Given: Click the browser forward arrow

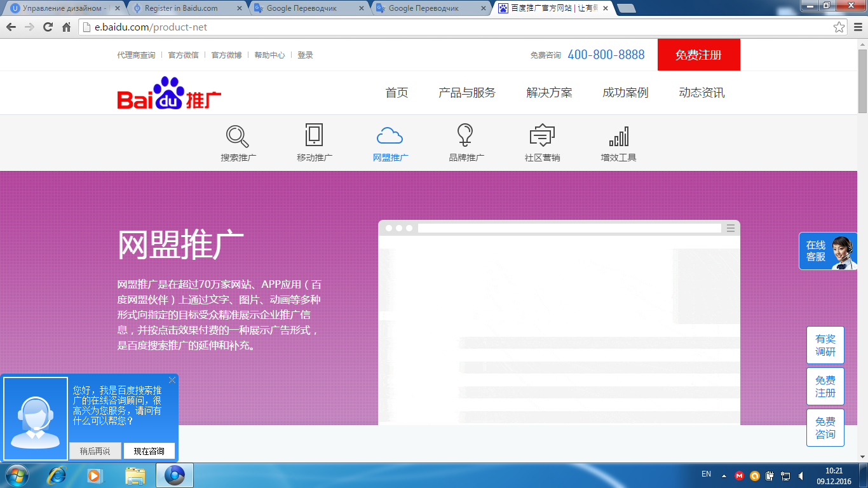Looking at the screenshot, I should coord(29,27).
